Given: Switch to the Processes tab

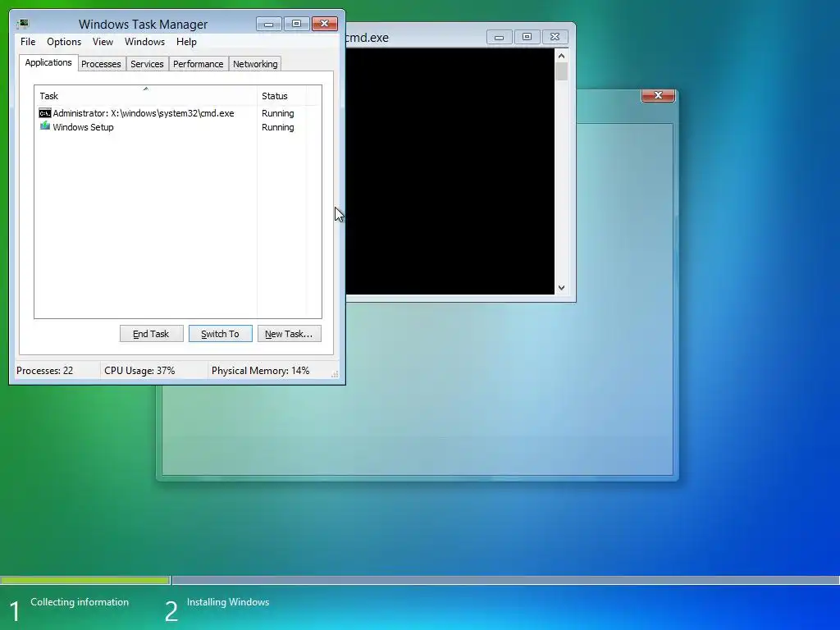Looking at the screenshot, I should coord(101,64).
